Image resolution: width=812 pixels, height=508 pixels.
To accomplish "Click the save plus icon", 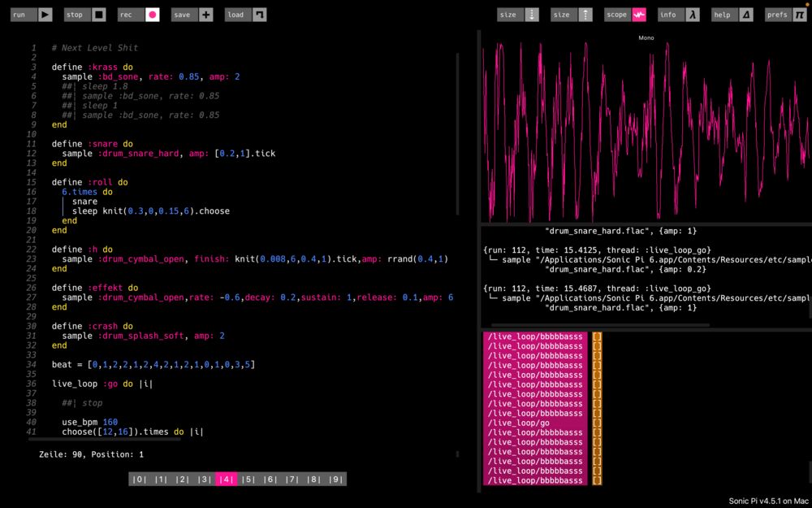I will pyautogui.click(x=206, y=15).
